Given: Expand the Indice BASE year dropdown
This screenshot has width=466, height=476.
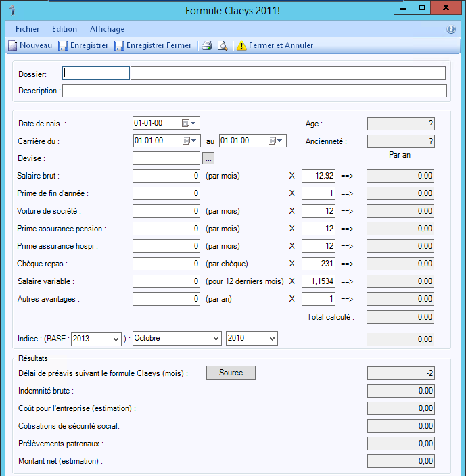Looking at the screenshot, I should [x=115, y=339].
